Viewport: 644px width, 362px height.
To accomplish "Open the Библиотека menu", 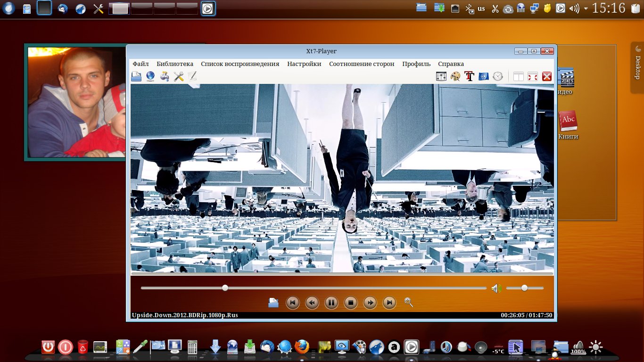I will (175, 64).
